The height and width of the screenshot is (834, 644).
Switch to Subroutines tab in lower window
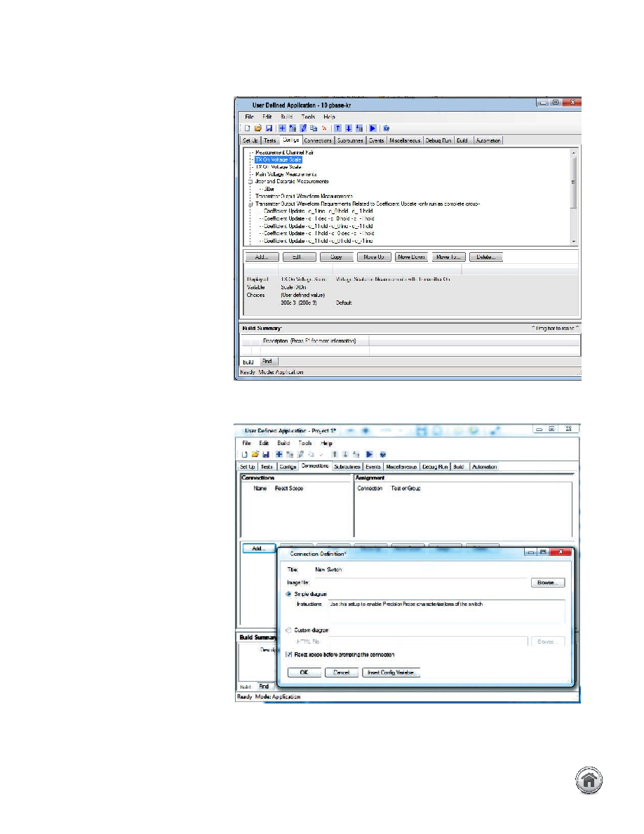347,466
